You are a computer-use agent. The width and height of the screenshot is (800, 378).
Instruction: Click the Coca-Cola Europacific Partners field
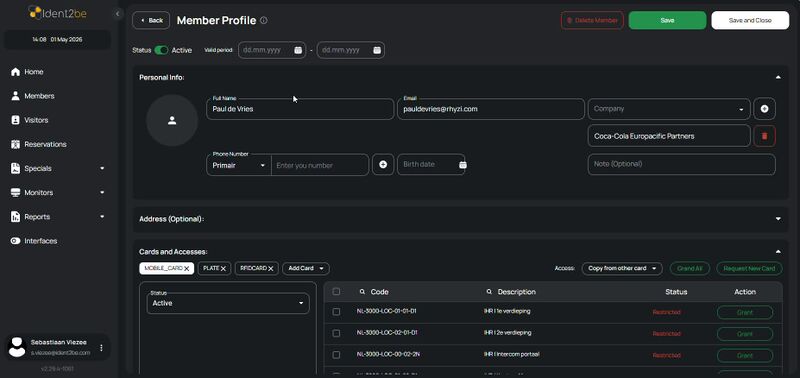point(669,136)
